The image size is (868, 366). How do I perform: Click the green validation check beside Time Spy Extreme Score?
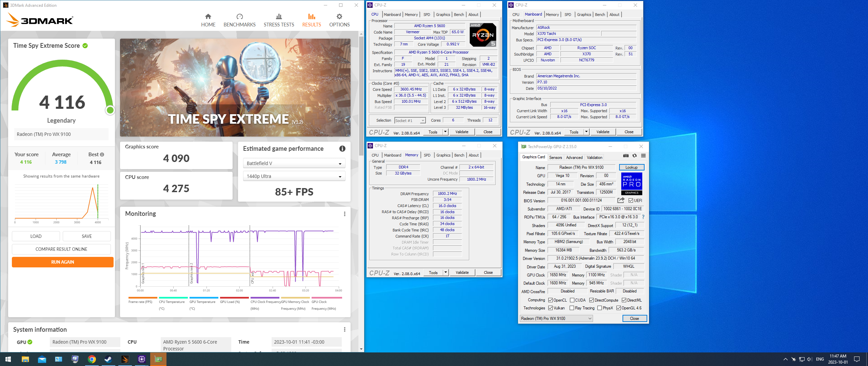click(85, 46)
